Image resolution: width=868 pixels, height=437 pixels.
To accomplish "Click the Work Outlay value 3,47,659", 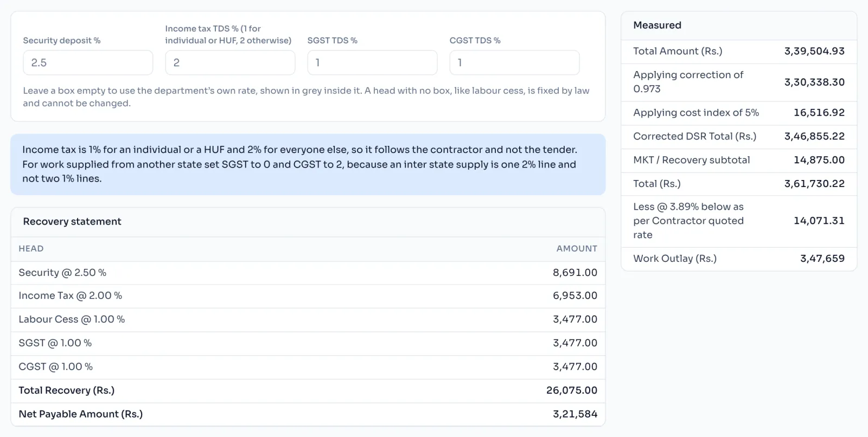I will click(822, 259).
